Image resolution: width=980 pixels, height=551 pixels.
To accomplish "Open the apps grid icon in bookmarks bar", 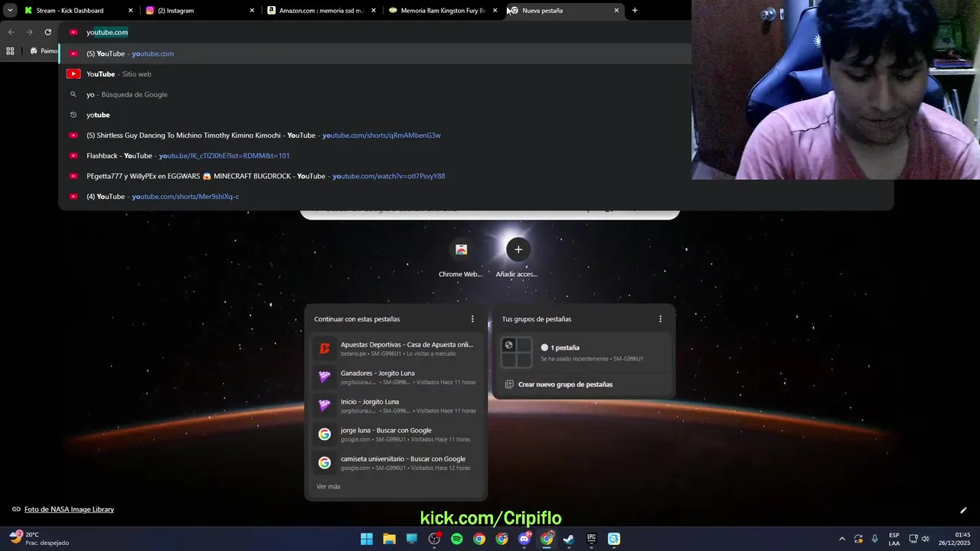I will tap(10, 51).
